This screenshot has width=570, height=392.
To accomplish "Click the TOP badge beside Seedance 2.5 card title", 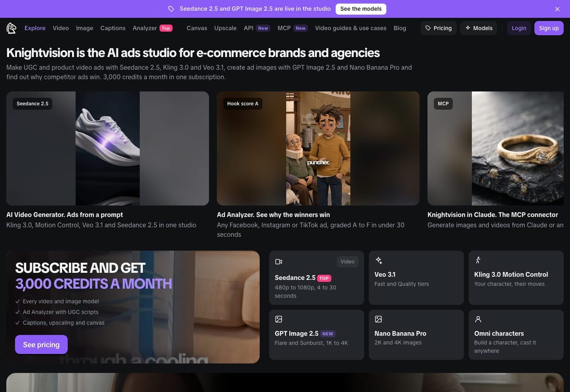I will (x=324, y=278).
